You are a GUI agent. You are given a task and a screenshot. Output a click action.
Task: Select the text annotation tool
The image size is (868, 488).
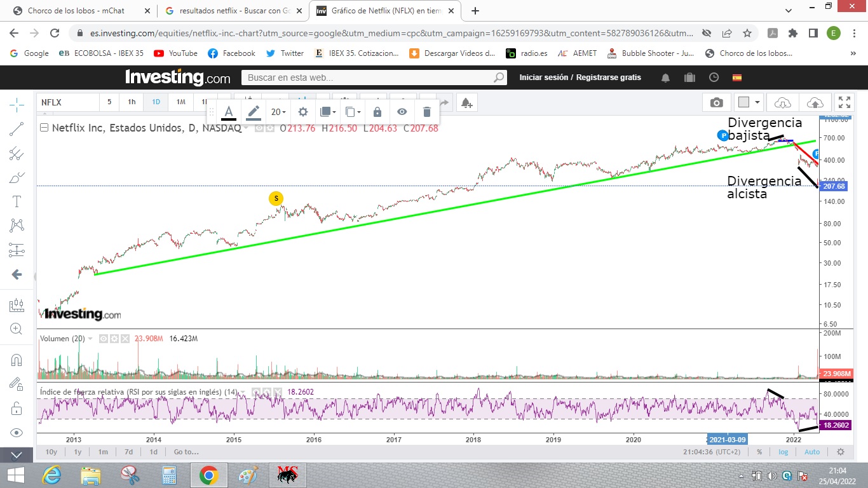pyautogui.click(x=17, y=201)
